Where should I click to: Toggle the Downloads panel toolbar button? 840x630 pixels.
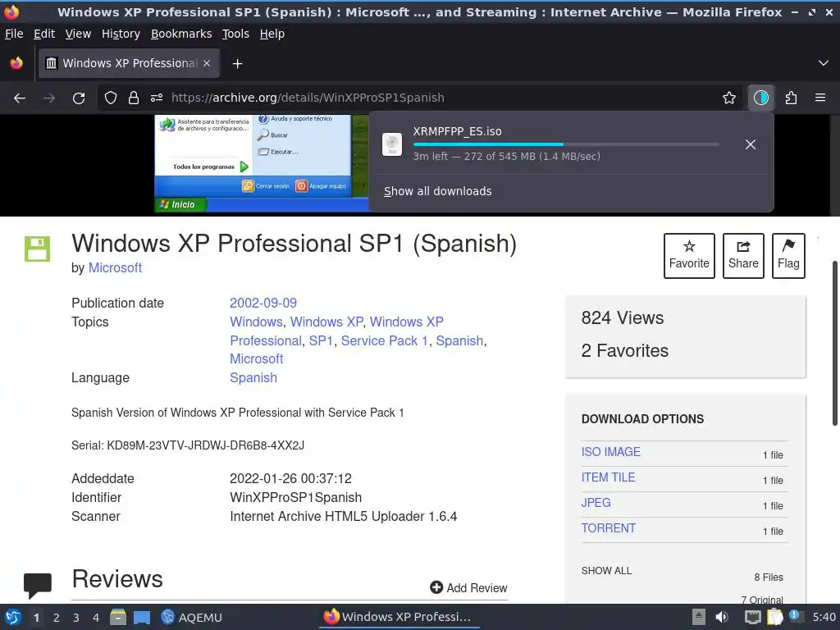tap(761, 98)
